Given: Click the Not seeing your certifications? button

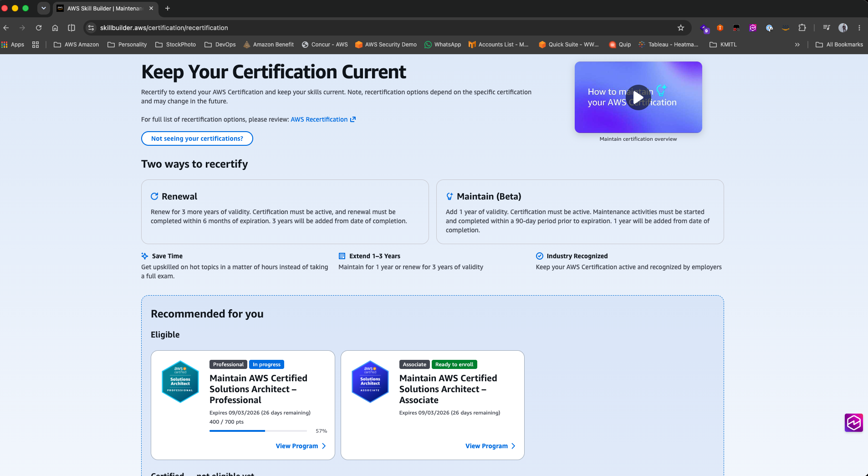Looking at the screenshot, I should point(197,138).
